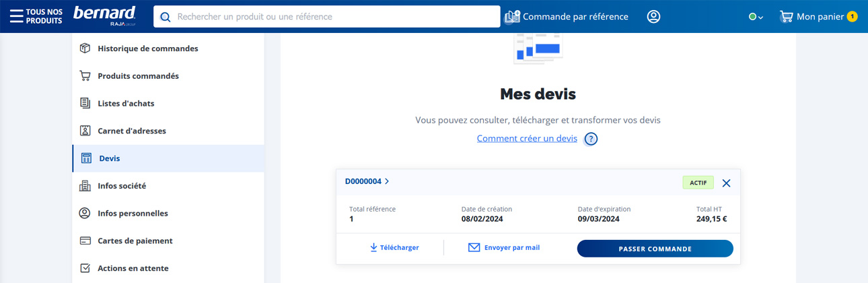868x283 pixels.
Task: Open the Tous nos produits hamburger menu
Action: [16, 17]
